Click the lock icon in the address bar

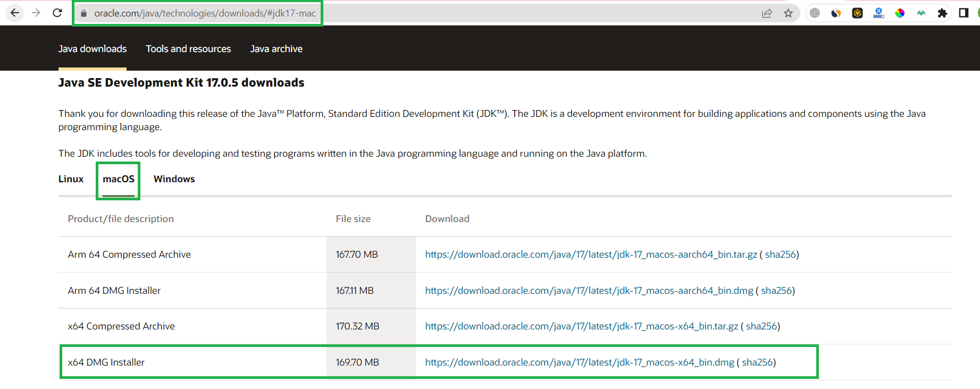point(83,13)
